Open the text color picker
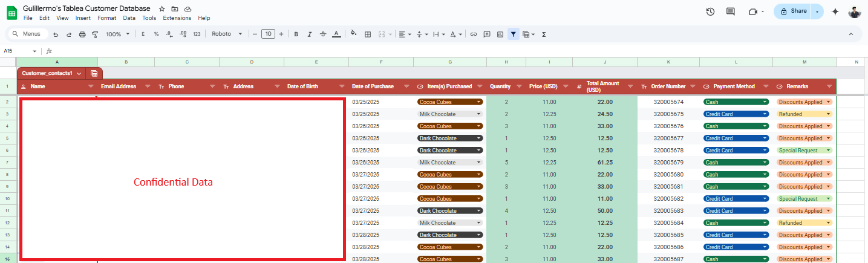868x263 pixels. 336,34
